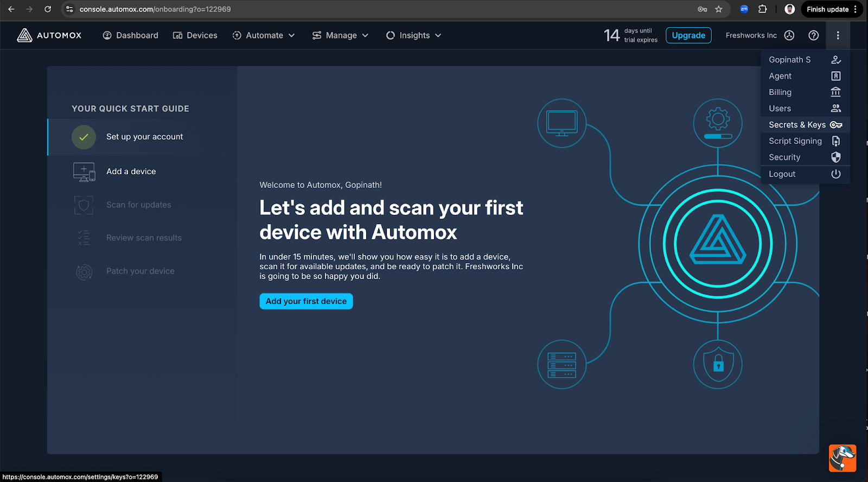Click the Your Quick Start Guide heading
868x482 pixels.
pyautogui.click(x=130, y=109)
